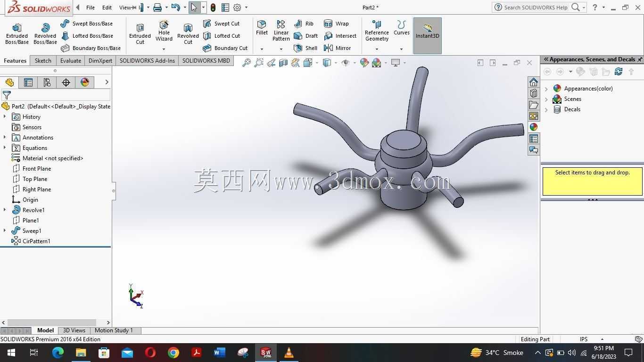Select the Draft feature
644x362 pixels.
(305, 36)
